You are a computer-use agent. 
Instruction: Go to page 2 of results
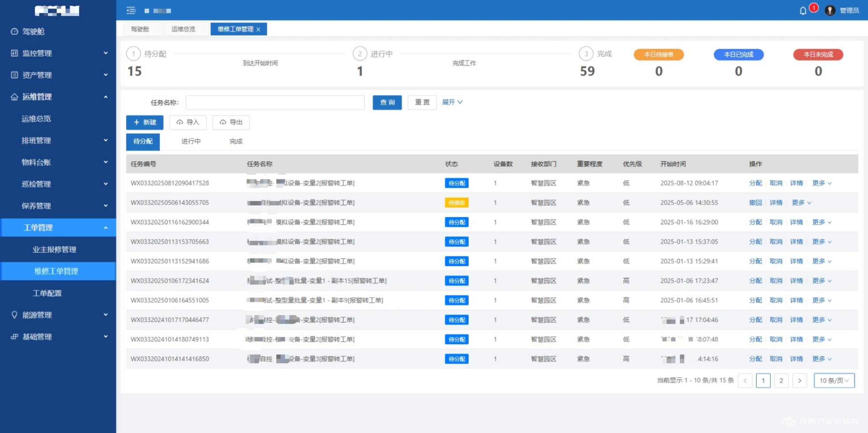click(x=781, y=381)
